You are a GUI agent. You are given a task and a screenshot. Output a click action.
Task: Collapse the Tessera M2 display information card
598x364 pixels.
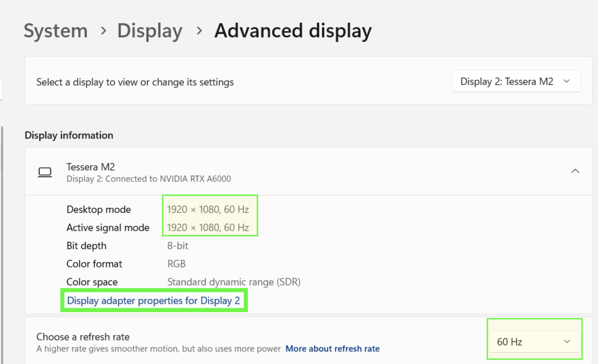coord(575,171)
